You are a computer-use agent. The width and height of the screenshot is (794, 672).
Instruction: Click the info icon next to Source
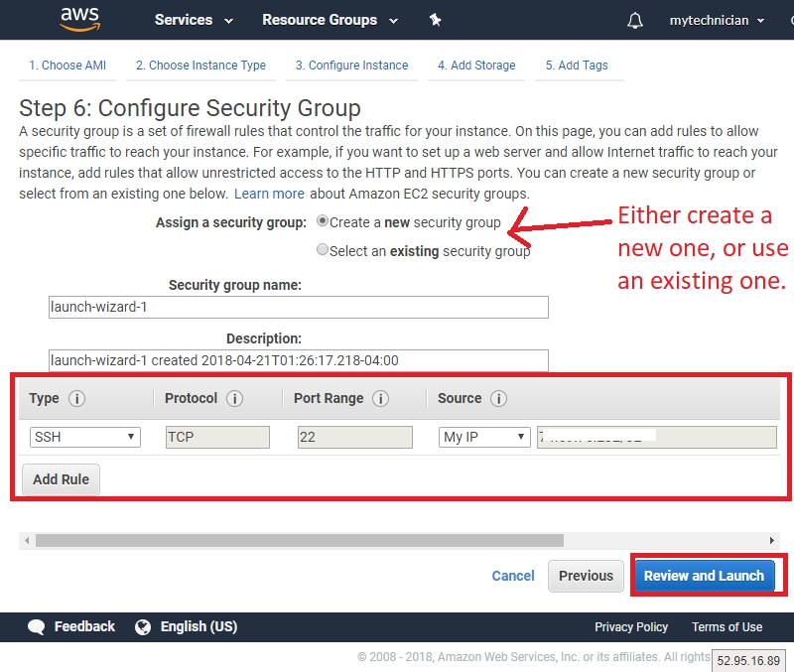498,399
